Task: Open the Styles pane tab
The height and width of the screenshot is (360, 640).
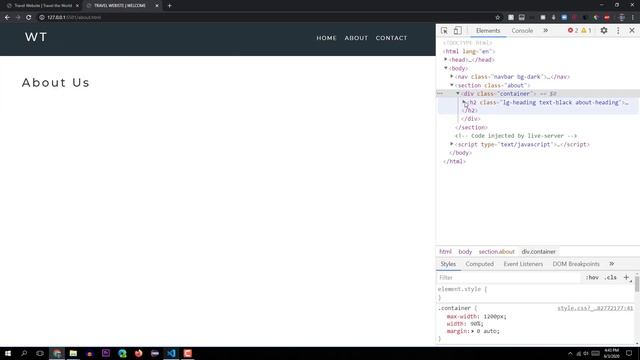Action: [x=448, y=264]
